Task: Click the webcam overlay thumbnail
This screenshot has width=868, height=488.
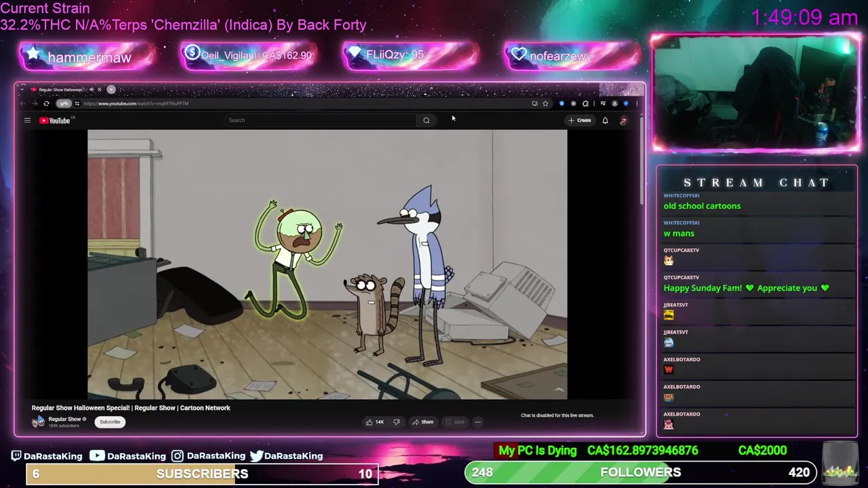Action: point(755,91)
